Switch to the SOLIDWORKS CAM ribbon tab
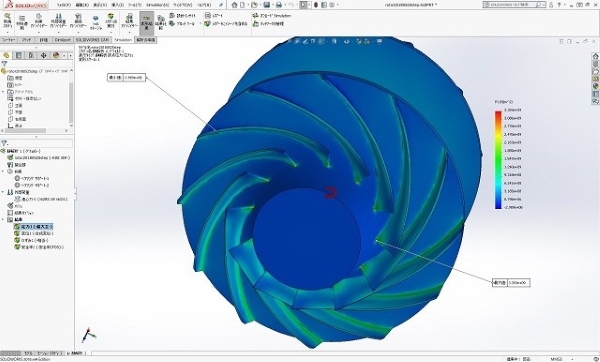This screenshot has height=362, width=600. coord(92,40)
